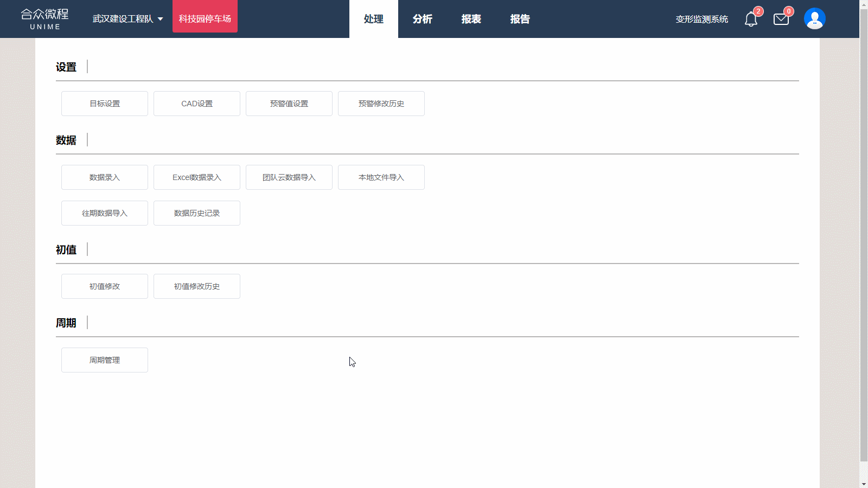Click the 变形监测系统 link
The width and height of the screenshot is (868, 488).
[x=701, y=20]
